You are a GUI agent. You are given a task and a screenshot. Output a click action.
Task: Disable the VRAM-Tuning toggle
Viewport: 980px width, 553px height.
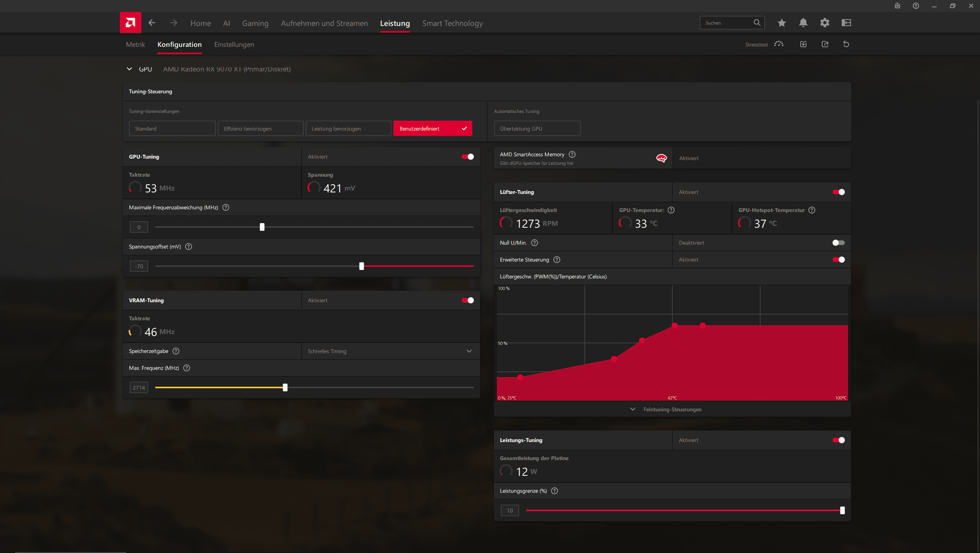(468, 300)
